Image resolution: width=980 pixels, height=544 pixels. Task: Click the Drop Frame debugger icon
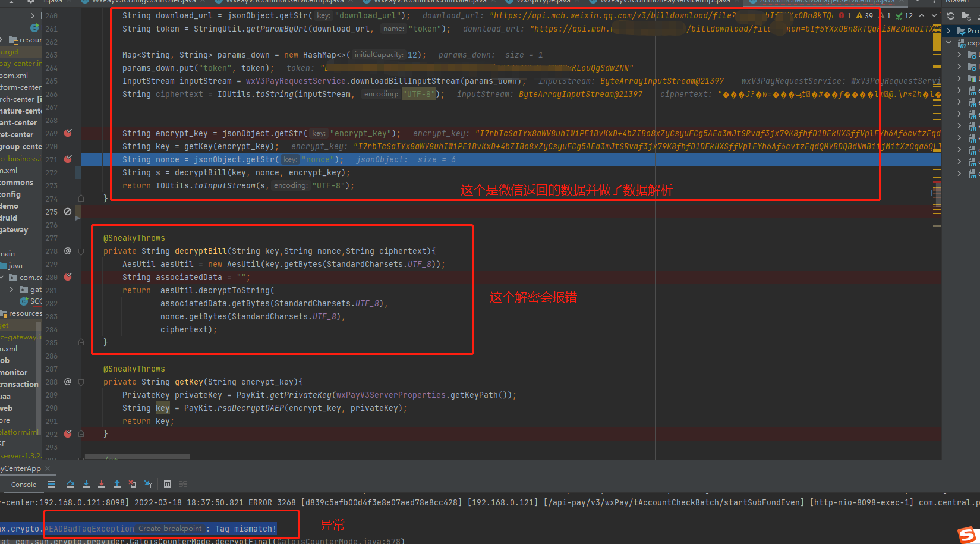pos(133,484)
